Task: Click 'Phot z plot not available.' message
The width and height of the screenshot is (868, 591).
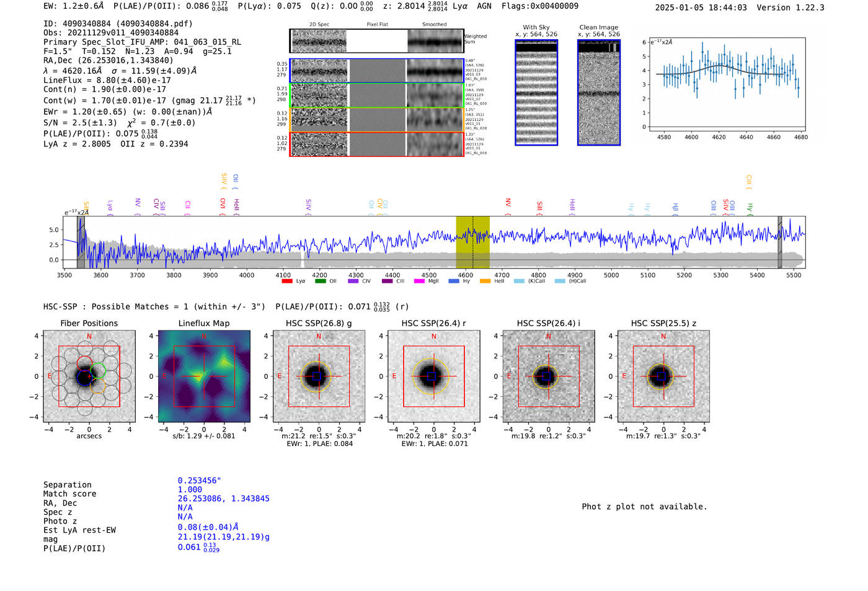Action: pyautogui.click(x=644, y=507)
